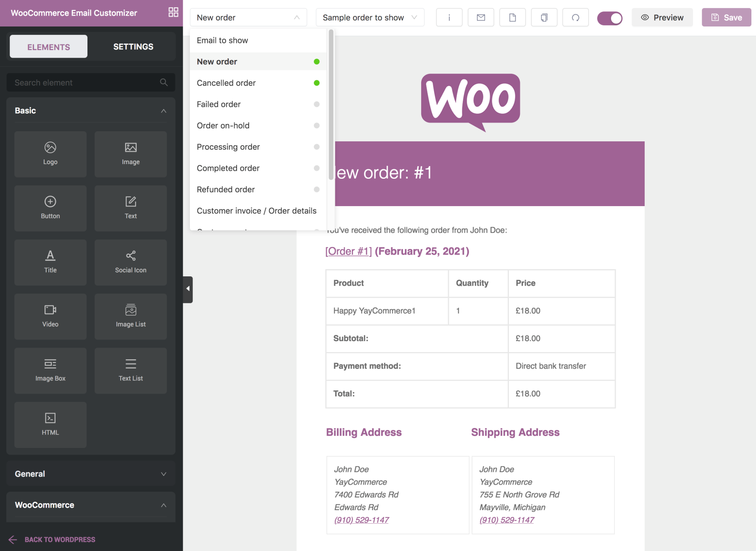Click the Search element input field
Image resolution: width=756 pixels, height=551 pixels.
tap(84, 82)
